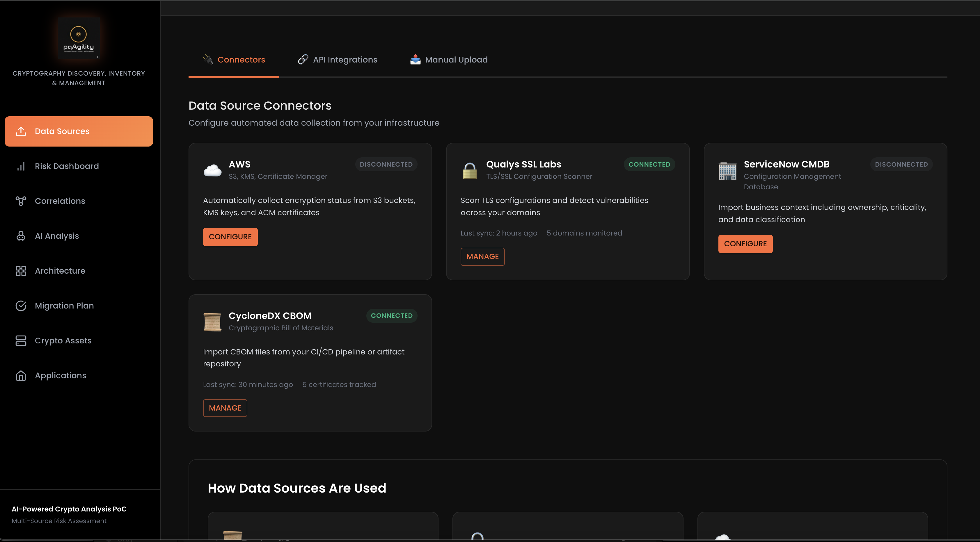
Task: Click the AWS cloud icon
Action: coord(213,170)
